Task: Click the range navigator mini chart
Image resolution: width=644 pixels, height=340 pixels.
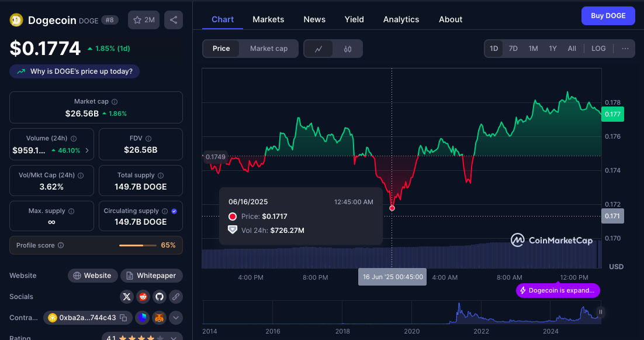Action: click(402, 312)
